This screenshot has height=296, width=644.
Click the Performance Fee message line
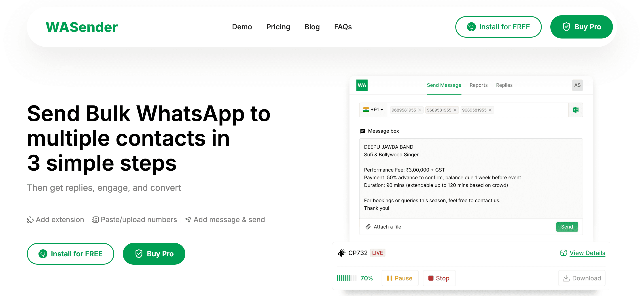tap(404, 170)
